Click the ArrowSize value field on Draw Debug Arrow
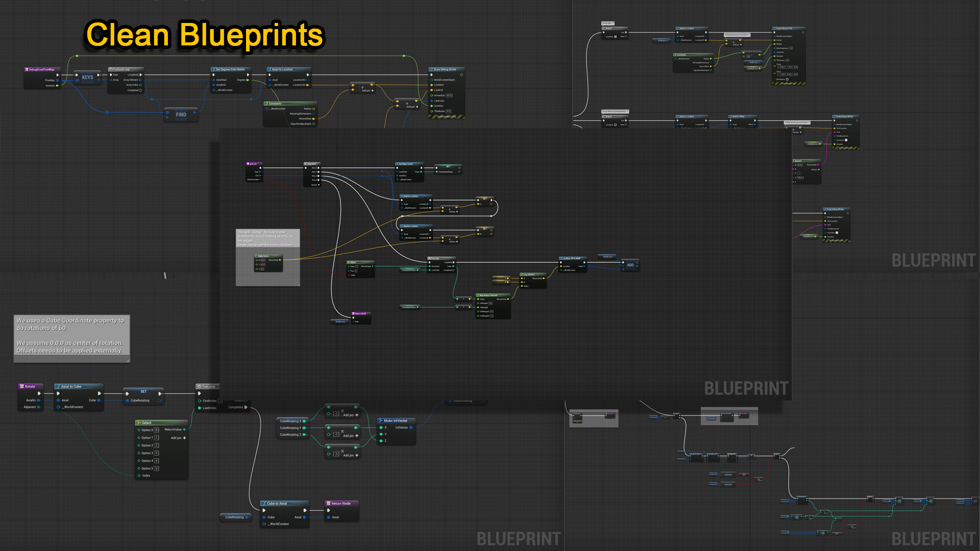 click(449, 95)
